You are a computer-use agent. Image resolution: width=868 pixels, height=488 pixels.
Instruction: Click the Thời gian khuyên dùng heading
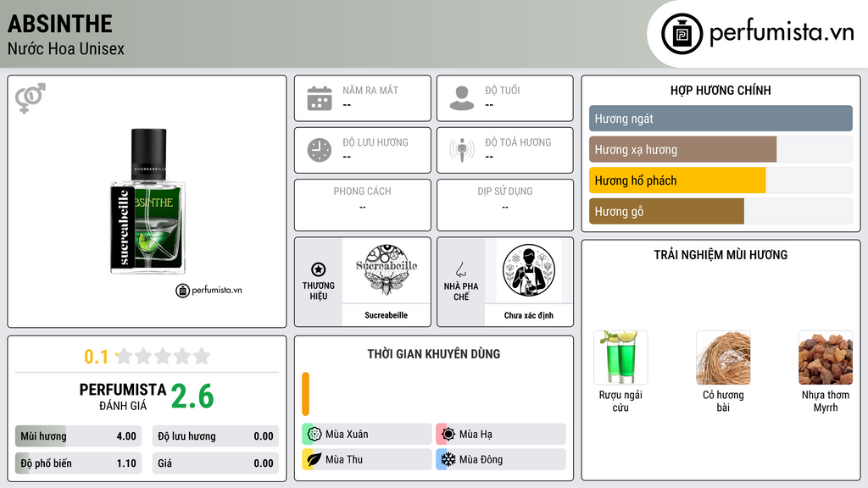pyautogui.click(x=434, y=353)
